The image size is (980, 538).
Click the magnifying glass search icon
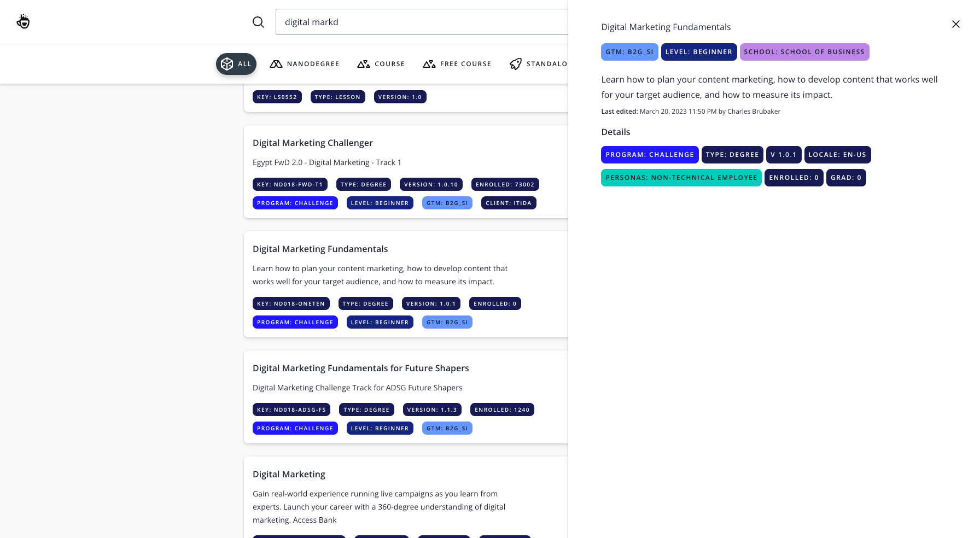pos(258,22)
